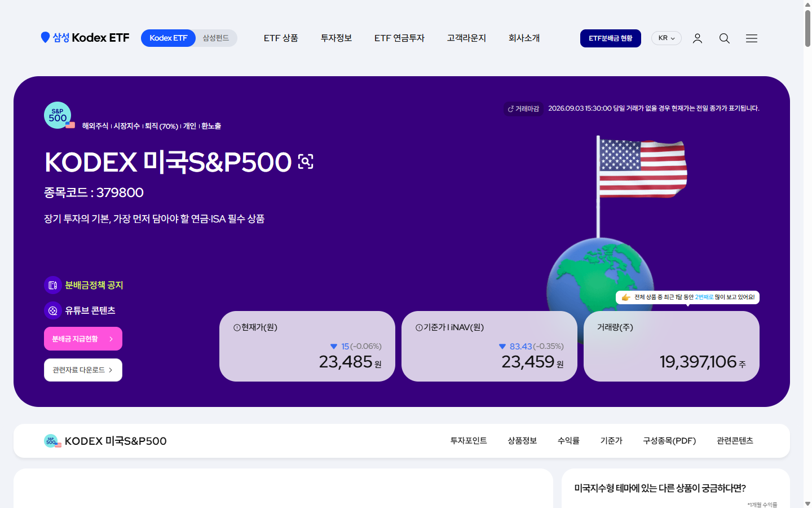Click the 분배금정책 공지 icon

[52, 285]
